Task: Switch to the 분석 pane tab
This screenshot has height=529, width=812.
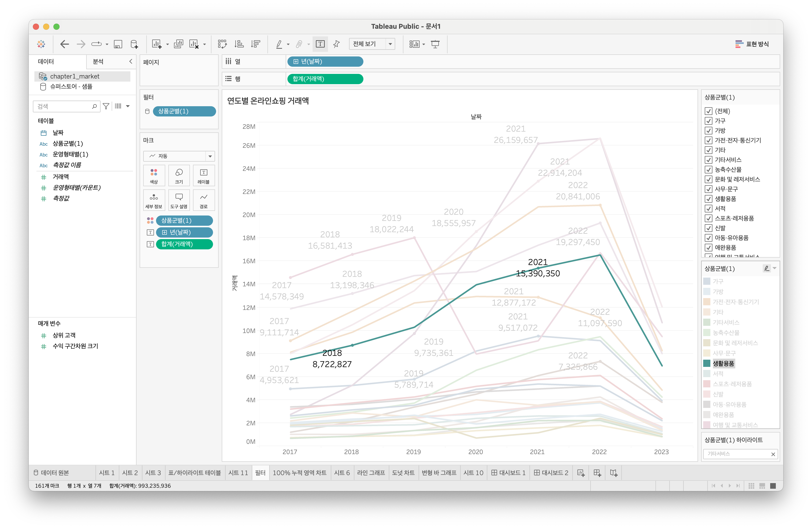Action: pos(98,61)
